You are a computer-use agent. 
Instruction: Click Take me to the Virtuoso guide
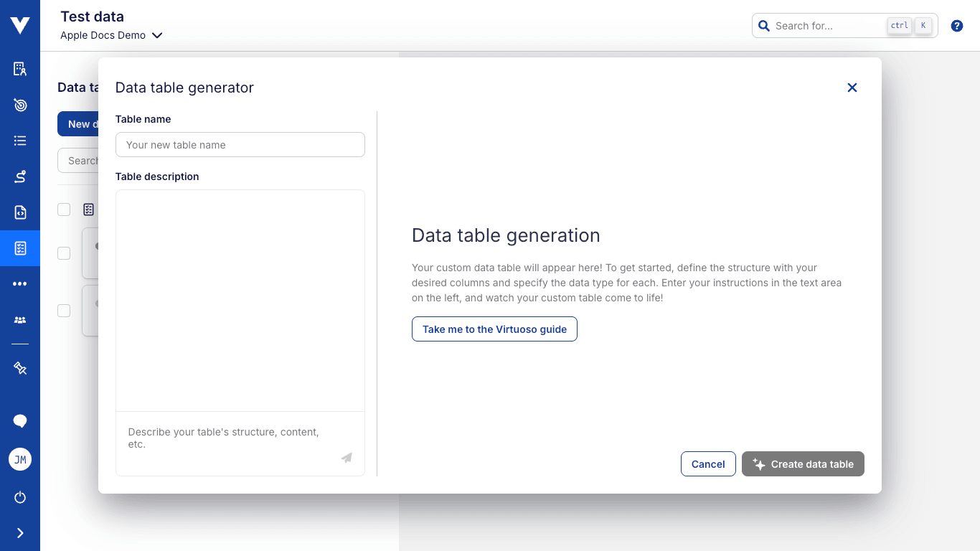tap(494, 329)
